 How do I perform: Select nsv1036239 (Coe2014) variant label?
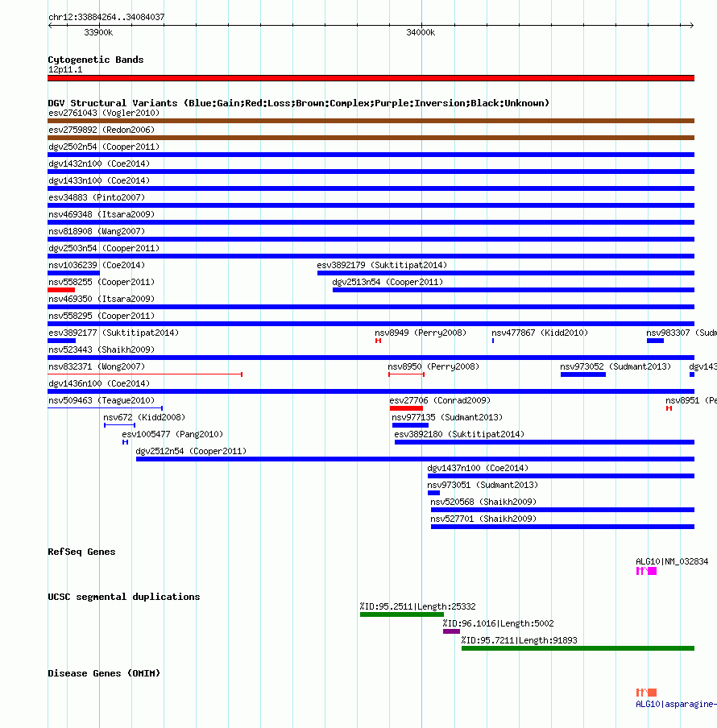pos(97,265)
